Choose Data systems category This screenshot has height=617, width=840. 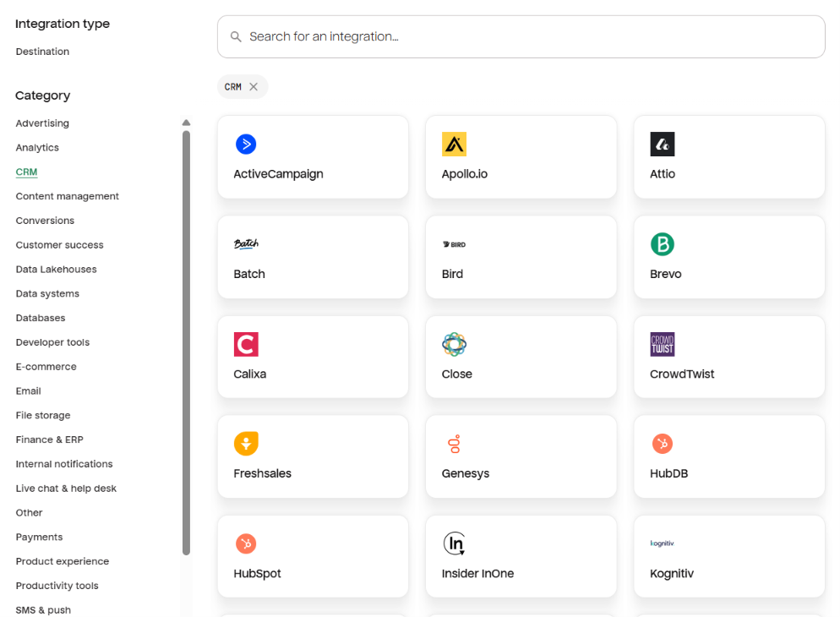[47, 293]
